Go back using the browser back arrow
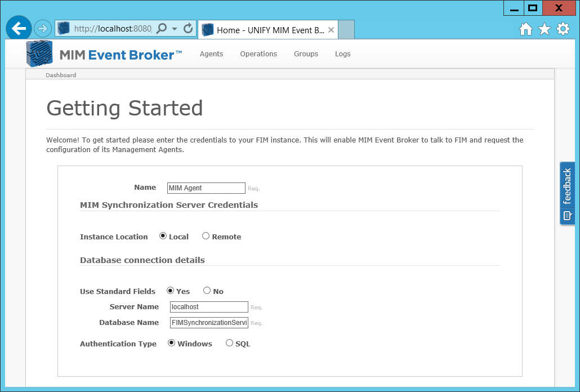This screenshot has width=580, height=392. [x=18, y=28]
